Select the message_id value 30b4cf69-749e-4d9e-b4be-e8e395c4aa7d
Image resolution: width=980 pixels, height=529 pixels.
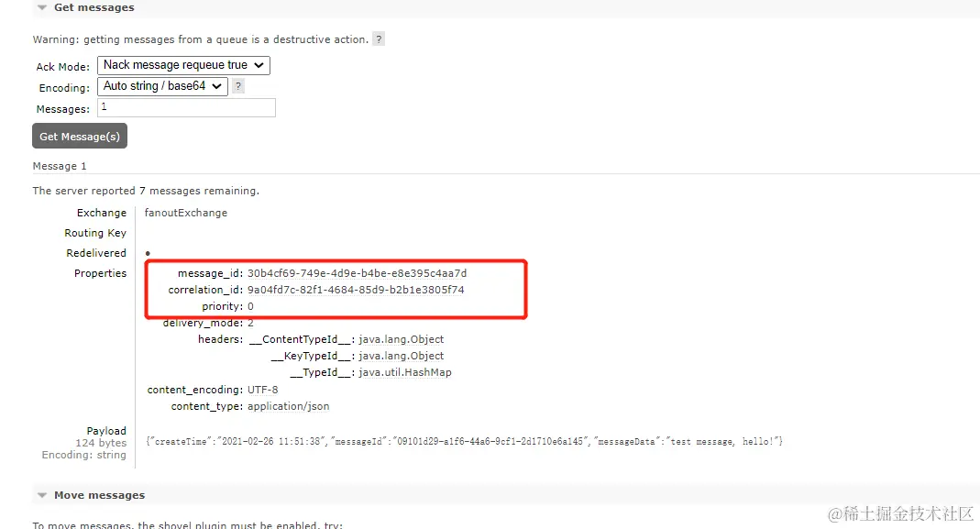click(357, 273)
